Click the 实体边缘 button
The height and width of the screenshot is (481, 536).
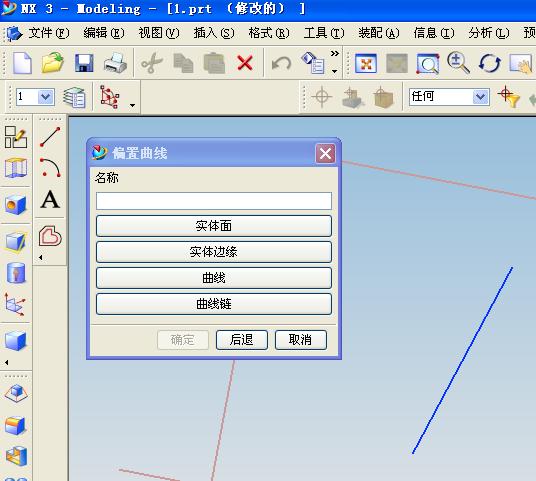coord(214,252)
